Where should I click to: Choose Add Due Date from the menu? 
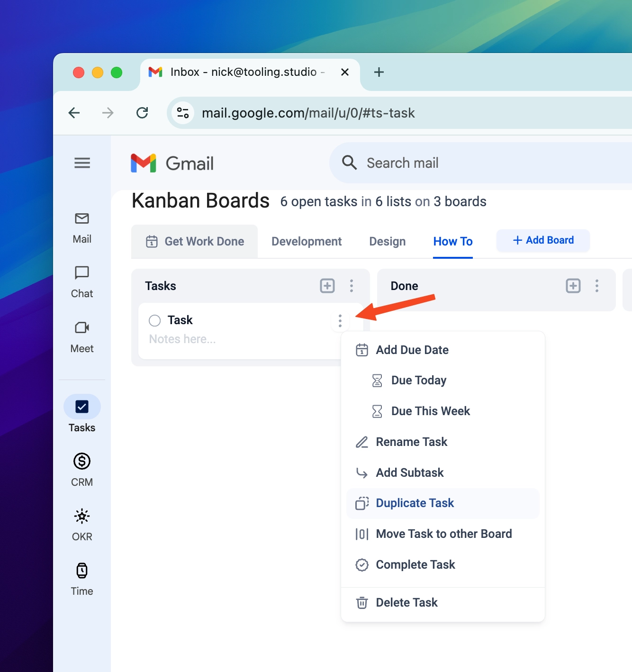[443, 350]
